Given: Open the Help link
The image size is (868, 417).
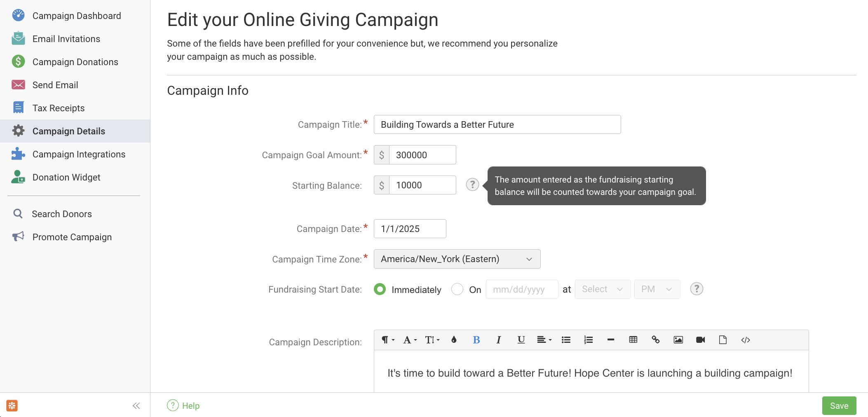Looking at the screenshot, I should click(184, 406).
